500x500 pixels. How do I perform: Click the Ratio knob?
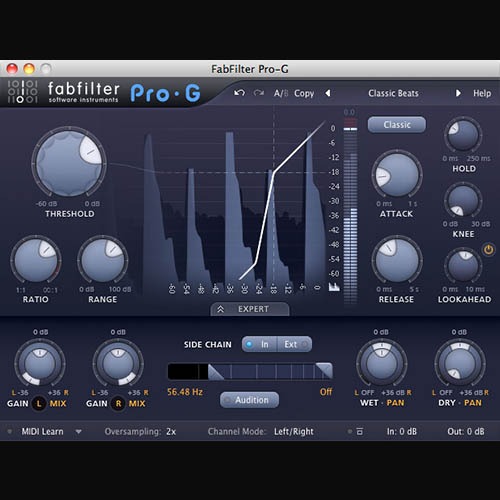tap(36, 261)
